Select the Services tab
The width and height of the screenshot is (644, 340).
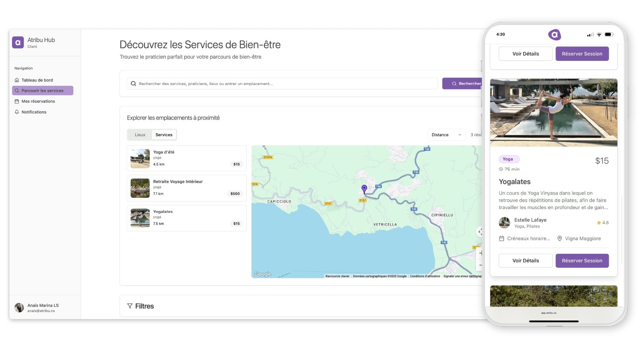[164, 135]
